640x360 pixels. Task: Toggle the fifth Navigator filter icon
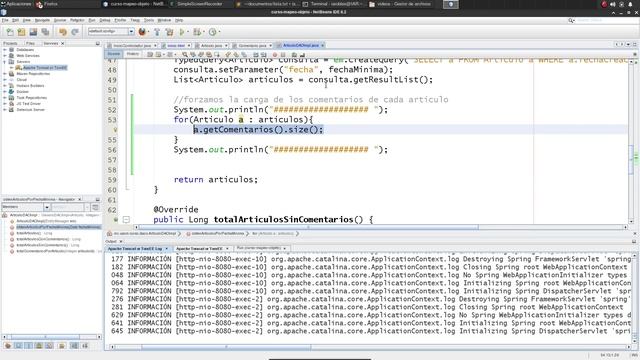coord(49,345)
